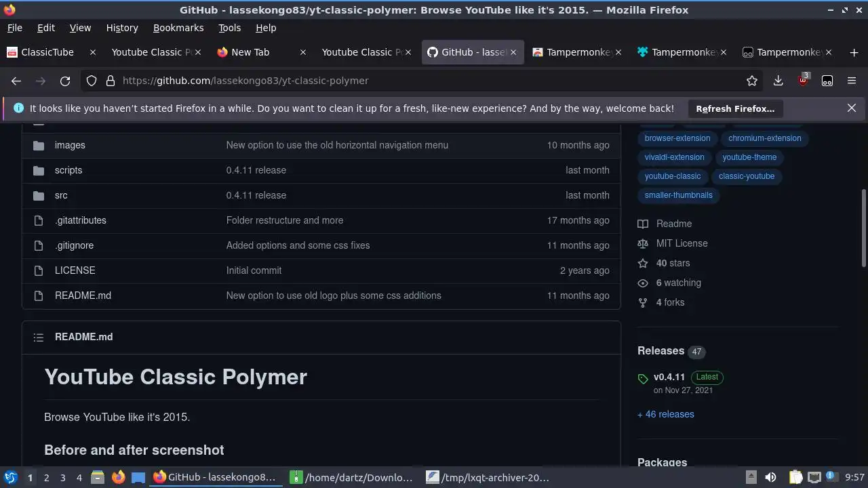Open the Firefox hamburger application menu
The image size is (868, 488).
852,81
